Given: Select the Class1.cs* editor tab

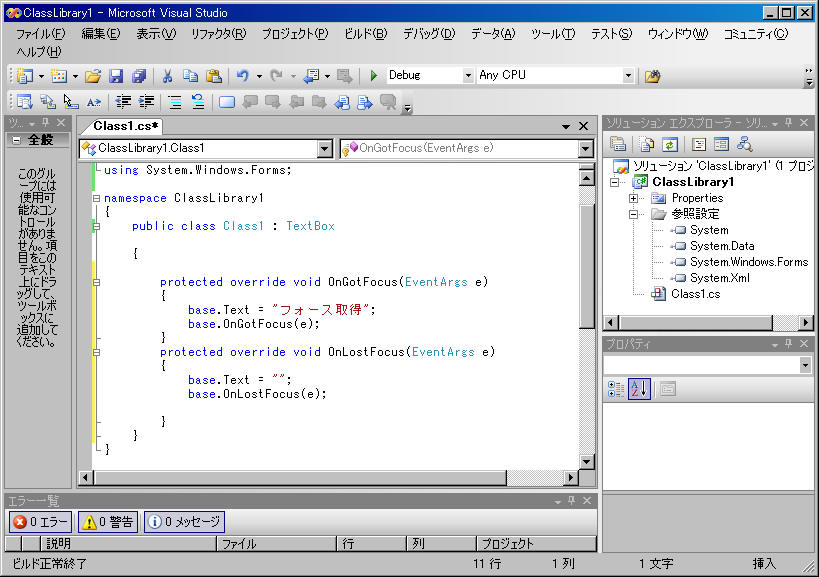Looking at the screenshot, I should 126,126.
